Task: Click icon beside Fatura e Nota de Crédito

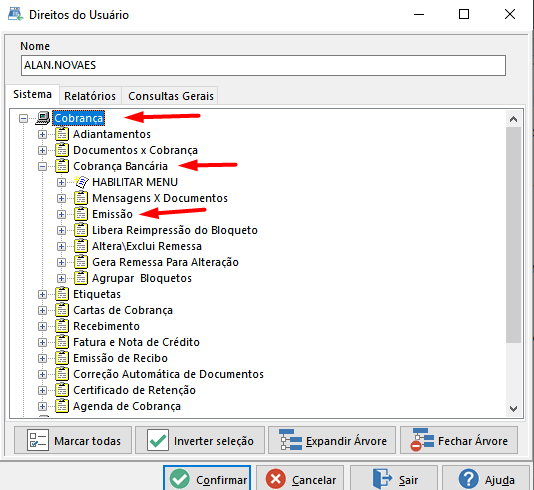Action: click(62, 342)
